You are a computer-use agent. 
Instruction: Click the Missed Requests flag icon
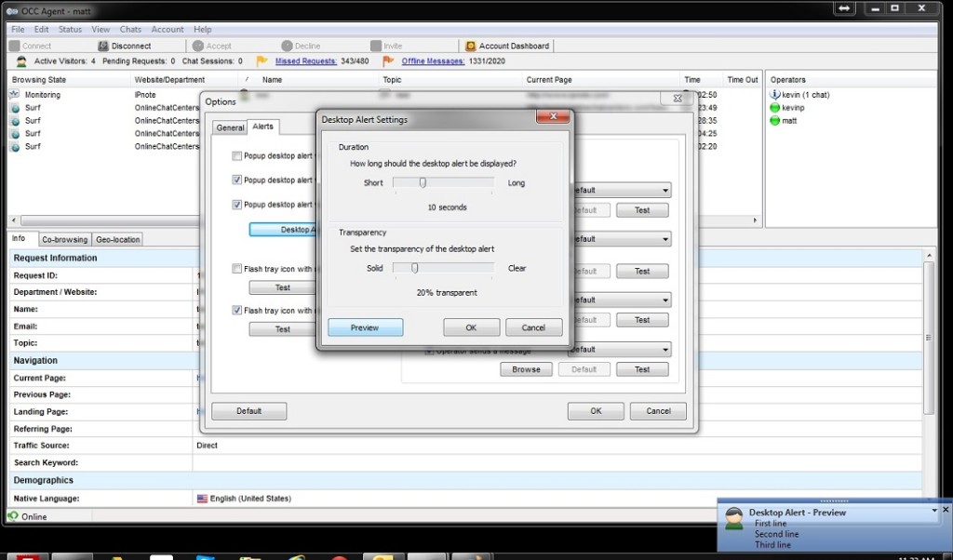(x=262, y=61)
